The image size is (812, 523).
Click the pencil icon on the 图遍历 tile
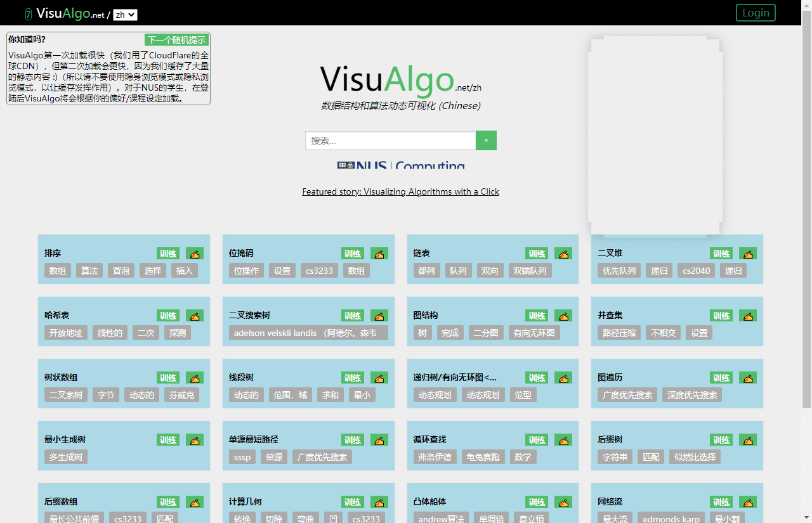coord(748,377)
